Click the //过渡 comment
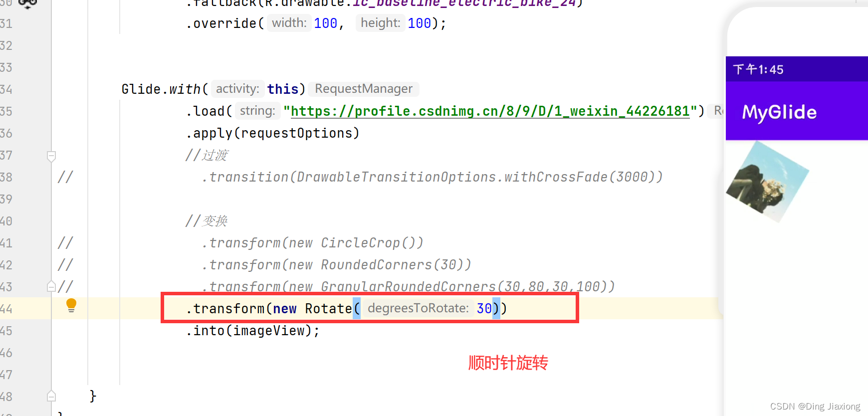The height and width of the screenshot is (416, 868). click(x=207, y=155)
